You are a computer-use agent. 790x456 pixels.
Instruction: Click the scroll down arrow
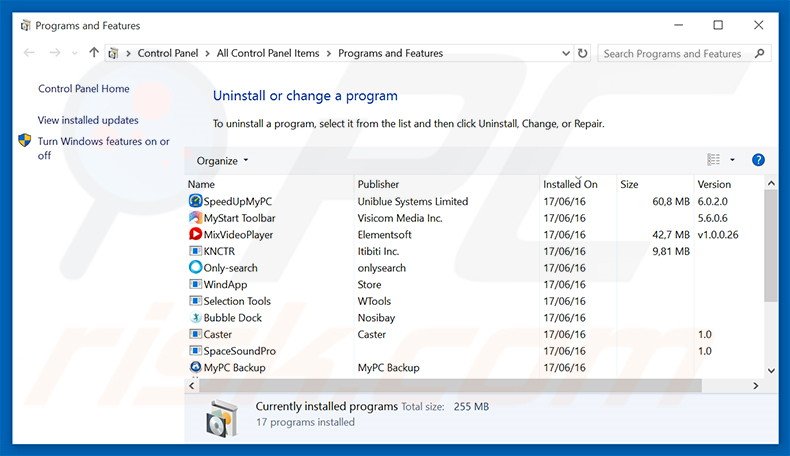click(771, 370)
